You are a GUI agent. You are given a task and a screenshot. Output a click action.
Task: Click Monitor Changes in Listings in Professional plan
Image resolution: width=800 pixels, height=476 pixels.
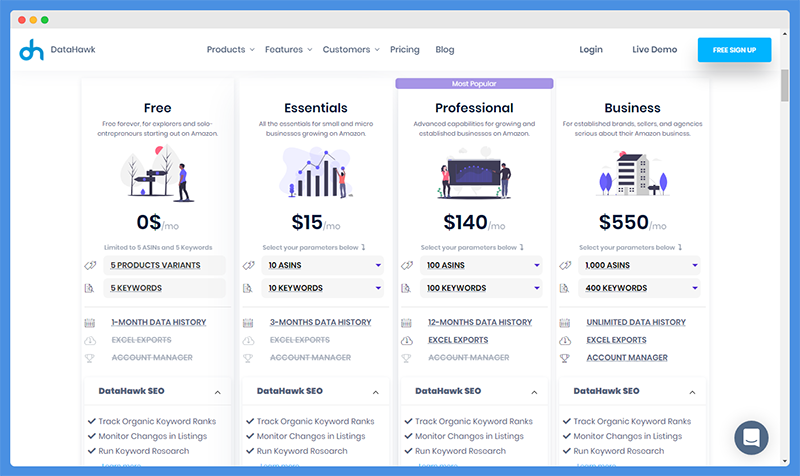(x=469, y=436)
